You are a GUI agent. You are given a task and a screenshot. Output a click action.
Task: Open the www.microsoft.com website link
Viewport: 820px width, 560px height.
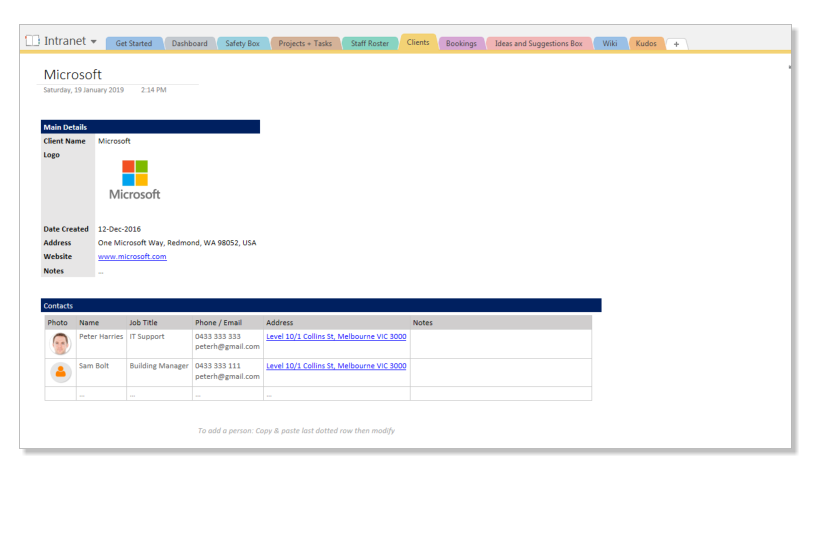pyautogui.click(x=132, y=256)
